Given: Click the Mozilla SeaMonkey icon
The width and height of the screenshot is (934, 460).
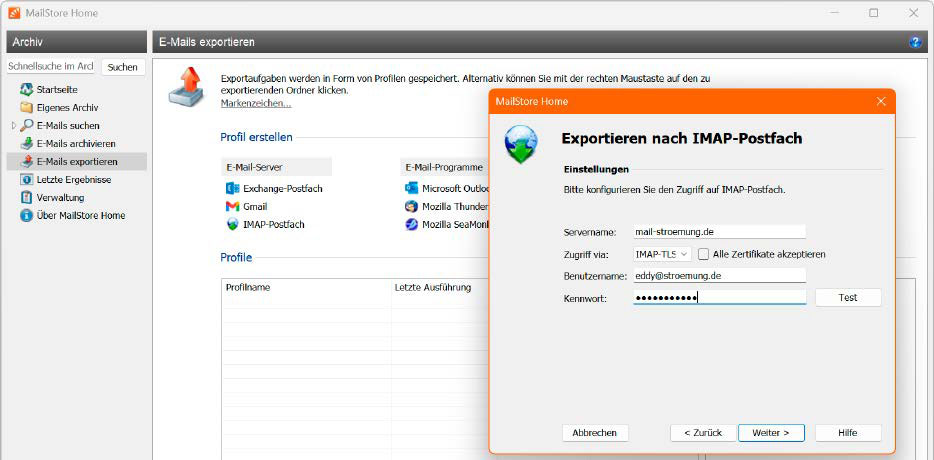Looking at the screenshot, I should pyautogui.click(x=412, y=224).
